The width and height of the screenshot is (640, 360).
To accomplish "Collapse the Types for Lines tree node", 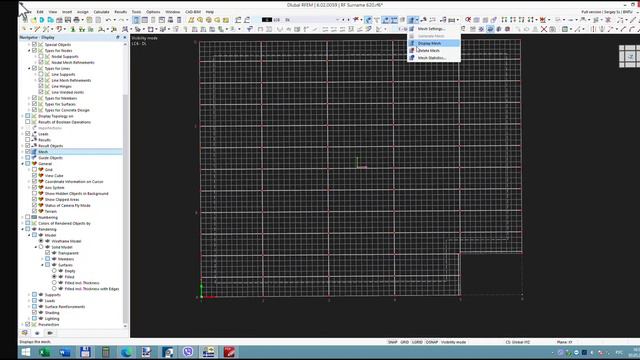I will click(29, 69).
